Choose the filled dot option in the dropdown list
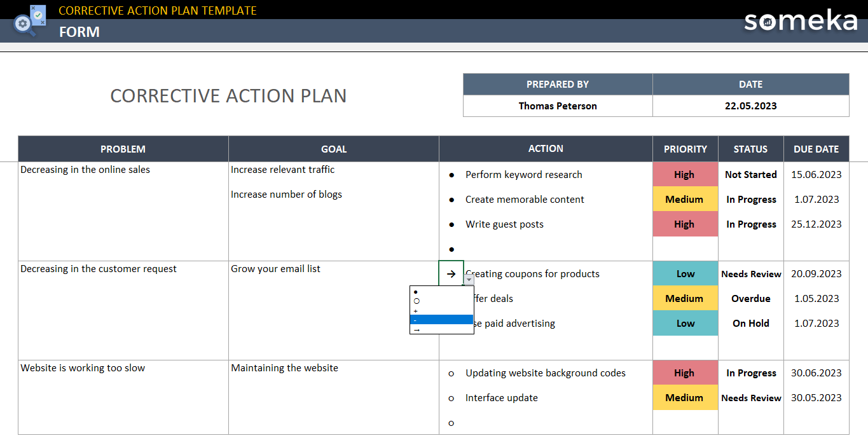868x445 pixels. tap(441, 292)
